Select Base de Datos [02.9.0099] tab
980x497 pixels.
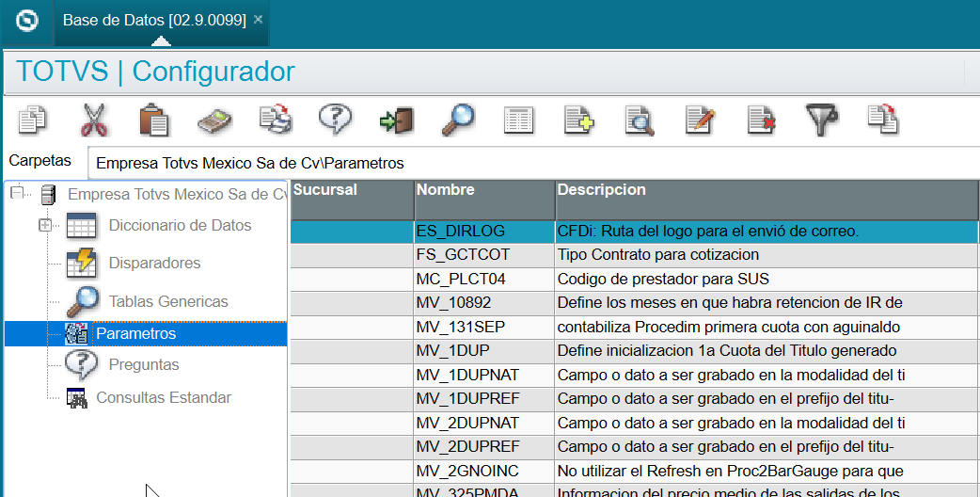click(154, 20)
